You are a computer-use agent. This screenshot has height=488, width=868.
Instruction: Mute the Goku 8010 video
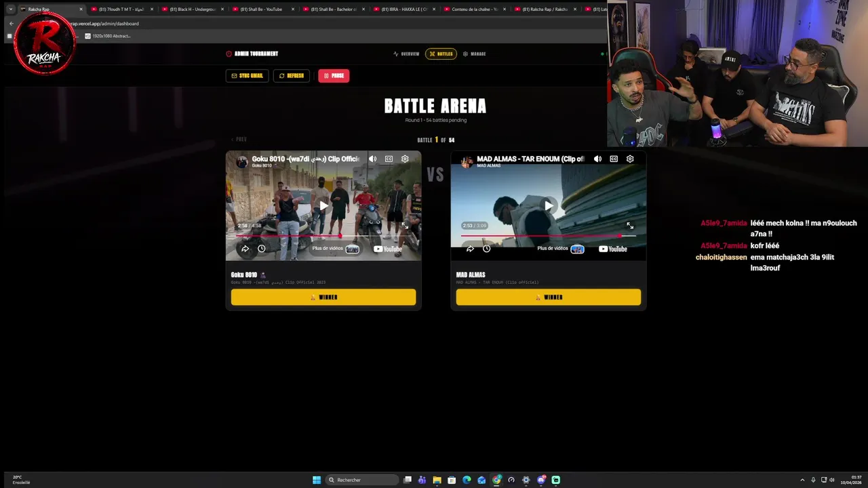pyautogui.click(x=372, y=159)
